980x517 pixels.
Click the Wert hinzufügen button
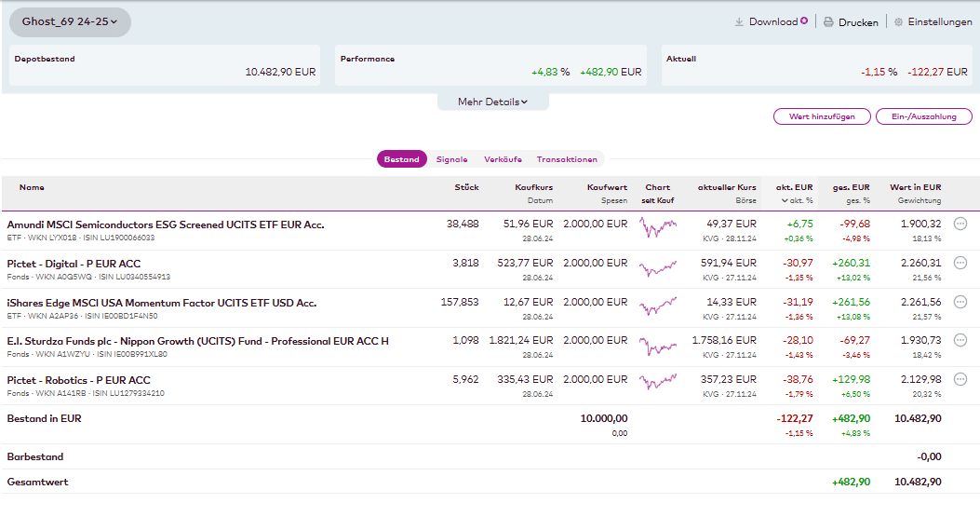(822, 116)
